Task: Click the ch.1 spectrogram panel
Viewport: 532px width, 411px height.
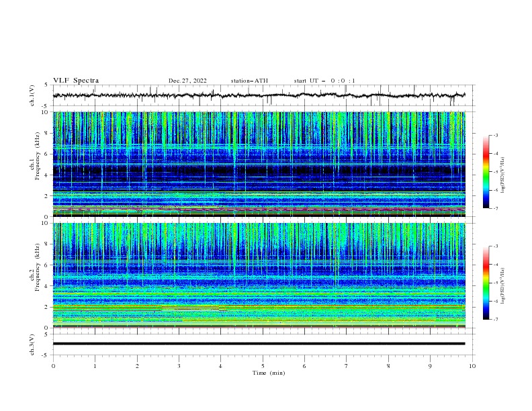Action: point(259,164)
